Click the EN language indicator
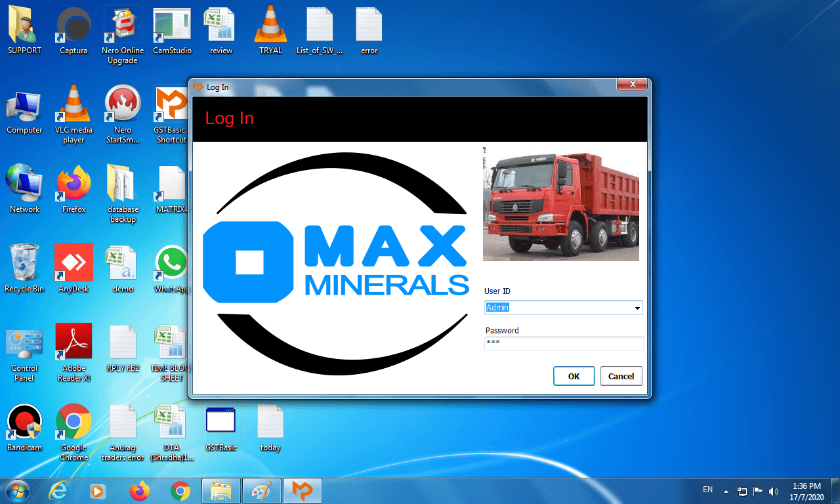 point(707,490)
